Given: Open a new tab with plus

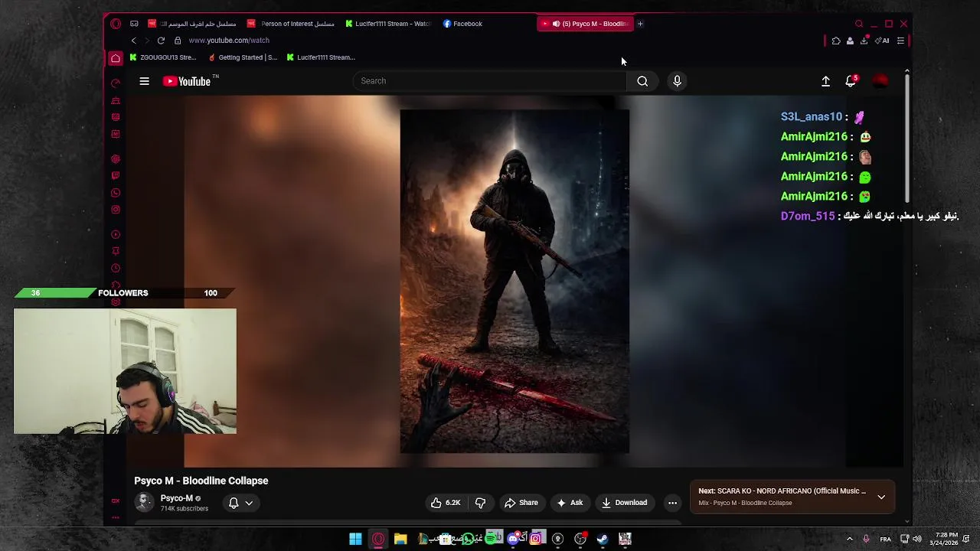Looking at the screenshot, I should pyautogui.click(x=640, y=24).
